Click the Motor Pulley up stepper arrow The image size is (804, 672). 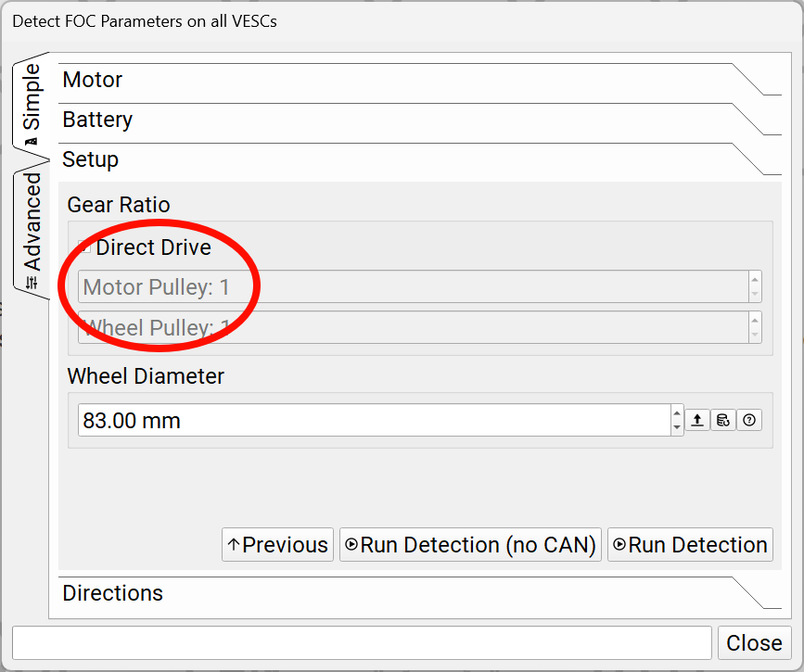tap(755, 279)
